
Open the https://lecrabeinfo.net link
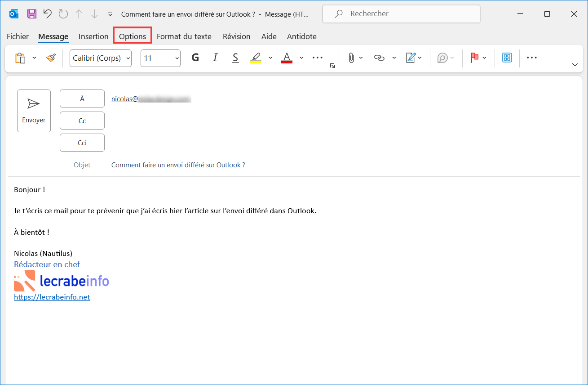(52, 297)
